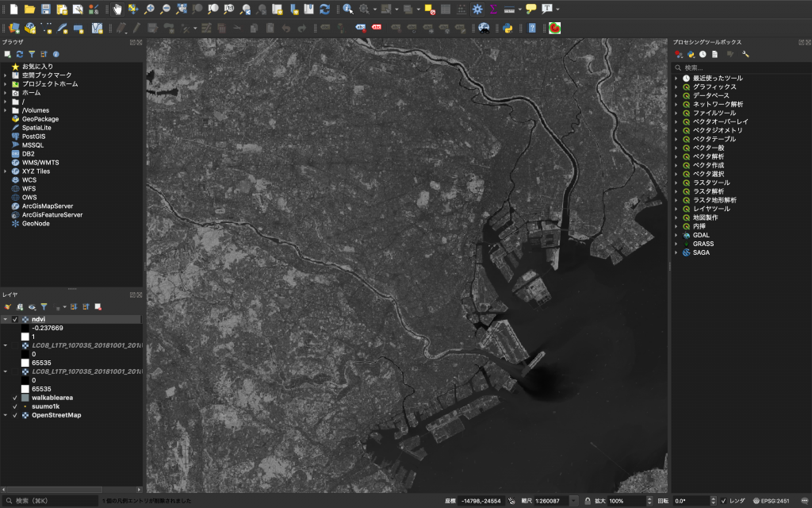
Task: Create a new project with the blank page icon
Action: [x=14, y=9]
